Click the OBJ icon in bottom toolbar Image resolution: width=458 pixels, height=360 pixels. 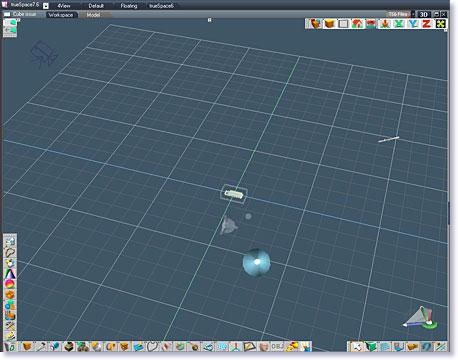pos(277,347)
